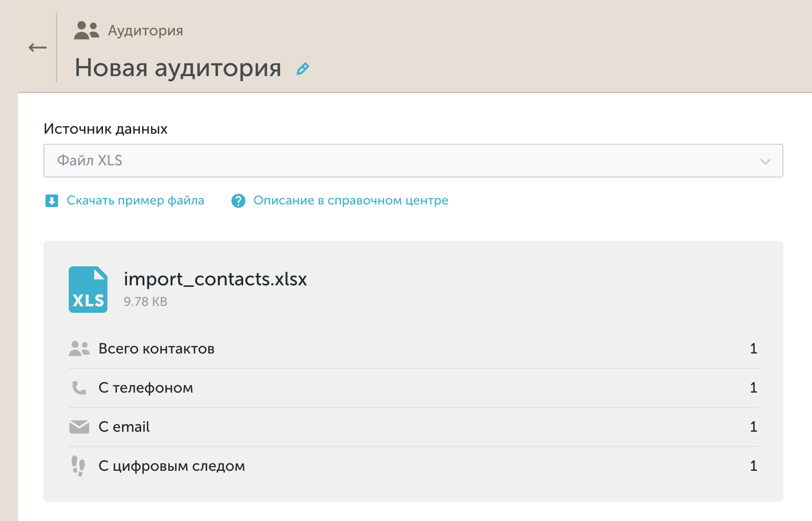Click the contacts icon beside Всего контактов

click(x=80, y=348)
